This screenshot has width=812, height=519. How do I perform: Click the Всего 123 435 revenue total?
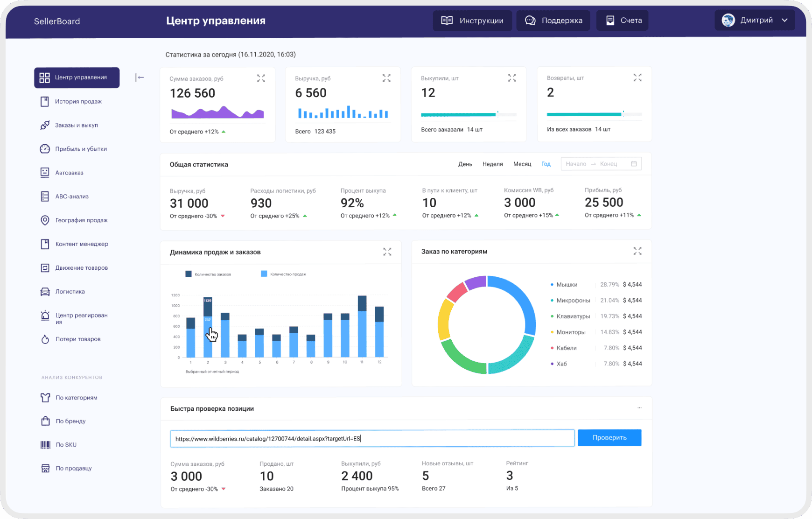click(x=315, y=132)
